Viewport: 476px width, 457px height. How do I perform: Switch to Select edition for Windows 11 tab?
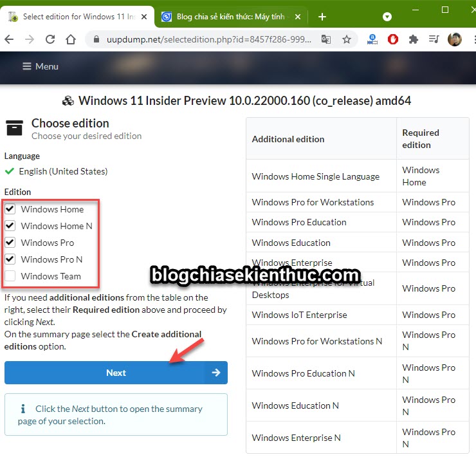pyautogui.click(x=77, y=16)
